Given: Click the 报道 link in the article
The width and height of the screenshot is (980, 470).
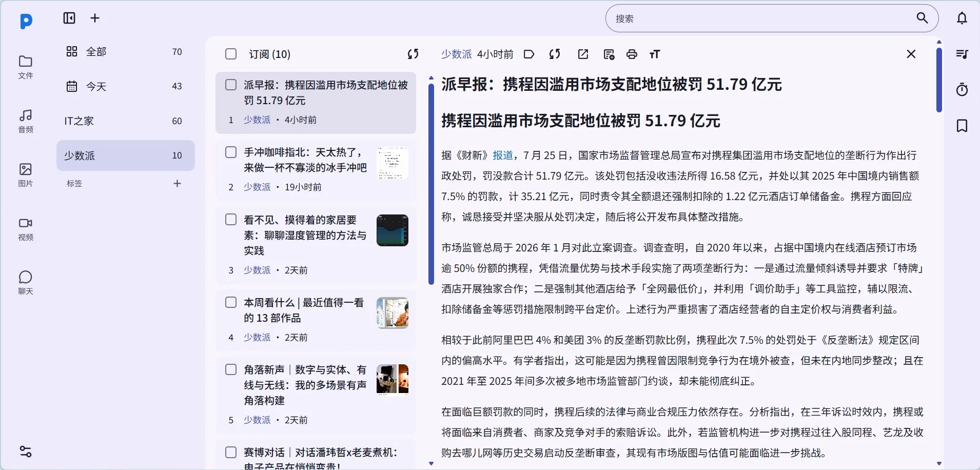Looking at the screenshot, I should point(503,155).
